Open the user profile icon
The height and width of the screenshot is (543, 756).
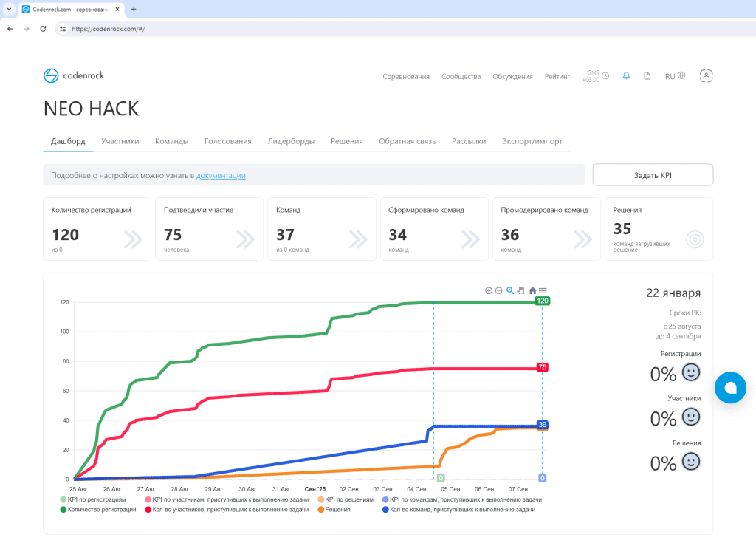pos(707,75)
